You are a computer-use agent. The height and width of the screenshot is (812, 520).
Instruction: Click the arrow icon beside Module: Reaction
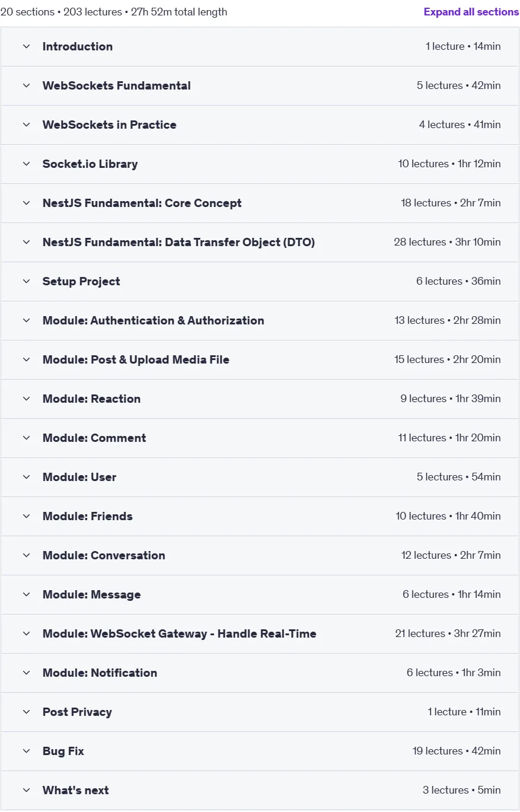(x=26, y=399)
